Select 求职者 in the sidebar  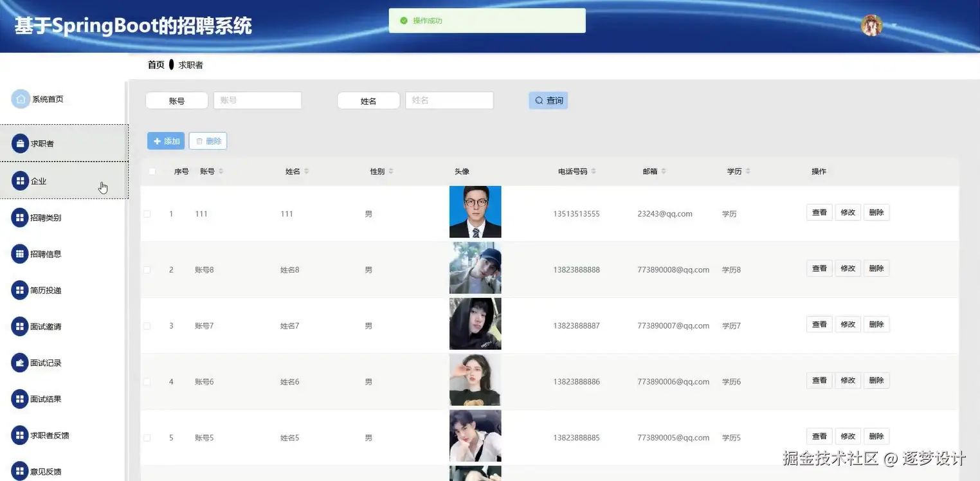tap(64, 143)
